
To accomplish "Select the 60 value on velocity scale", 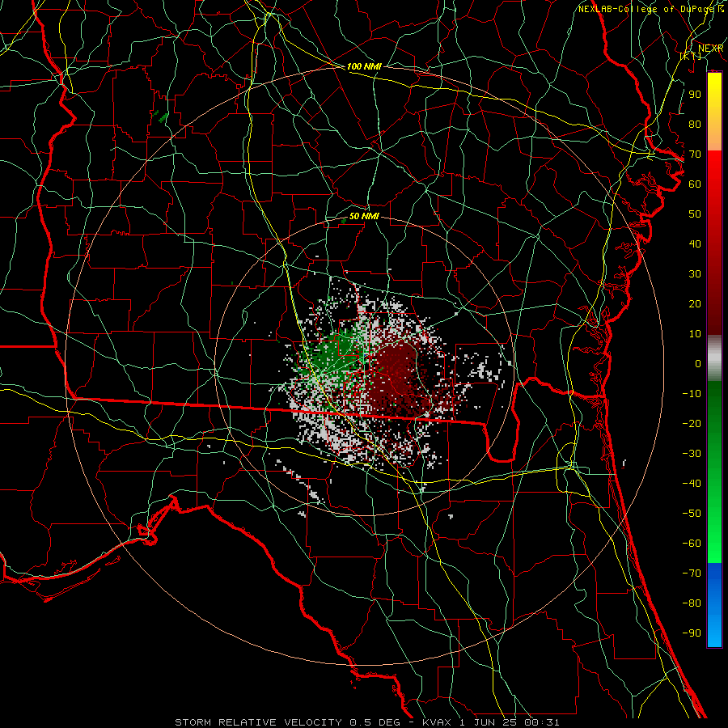I will coord(695,184).
